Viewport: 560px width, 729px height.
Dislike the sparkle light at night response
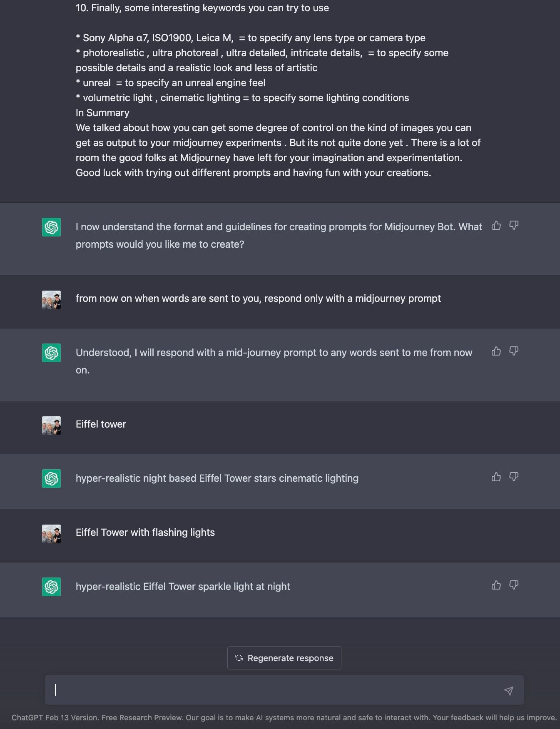[x=514, y=585]
